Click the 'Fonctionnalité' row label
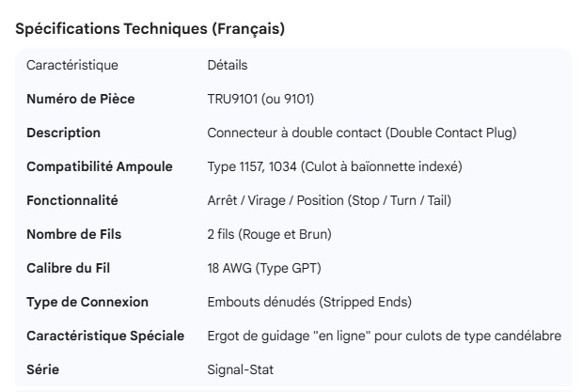 click(72, 200)
